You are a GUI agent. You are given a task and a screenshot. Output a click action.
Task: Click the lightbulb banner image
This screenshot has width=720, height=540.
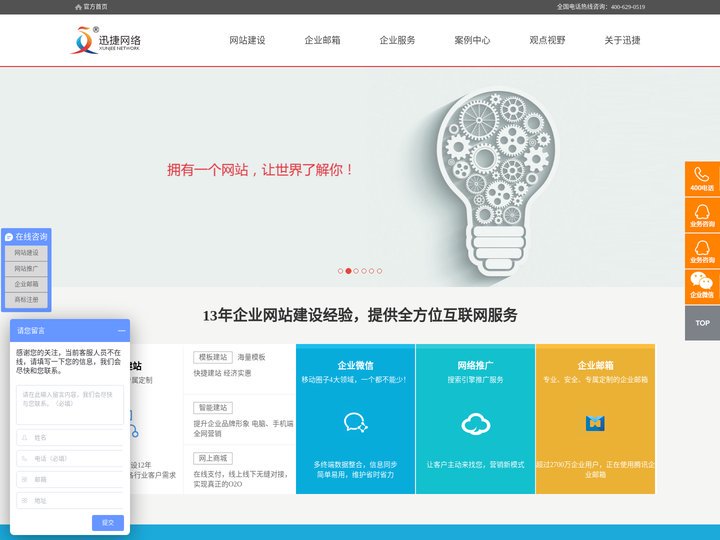[x=498, y=181]
